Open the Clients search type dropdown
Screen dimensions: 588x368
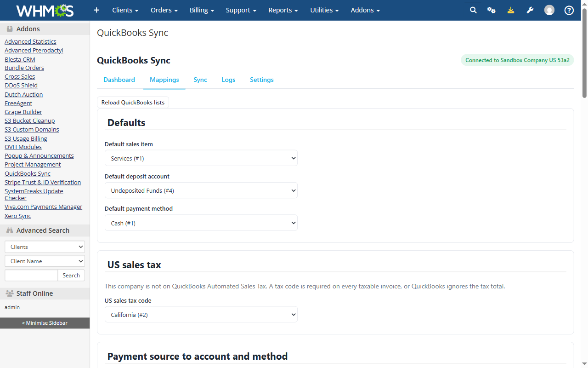[x=45, y=247]
